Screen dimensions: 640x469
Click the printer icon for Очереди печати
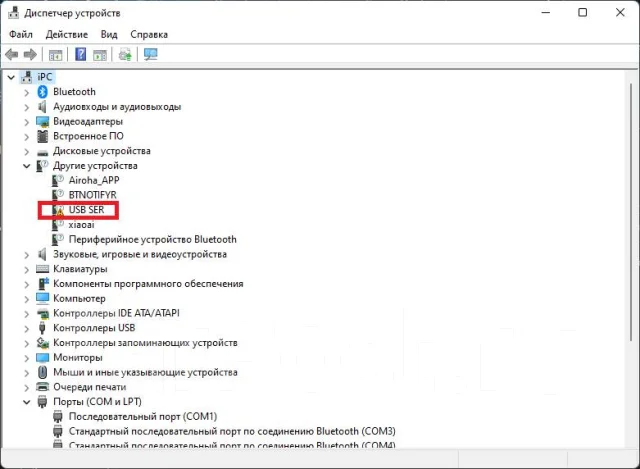[42, 387]
